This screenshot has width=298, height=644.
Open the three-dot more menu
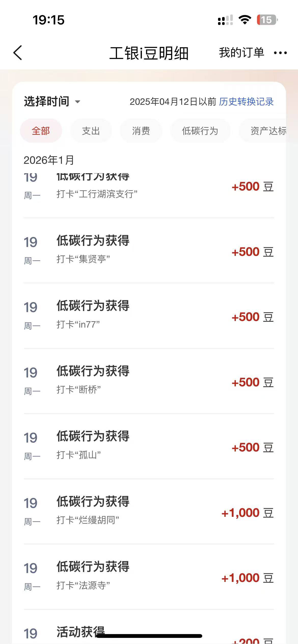(x=280, y=53)
